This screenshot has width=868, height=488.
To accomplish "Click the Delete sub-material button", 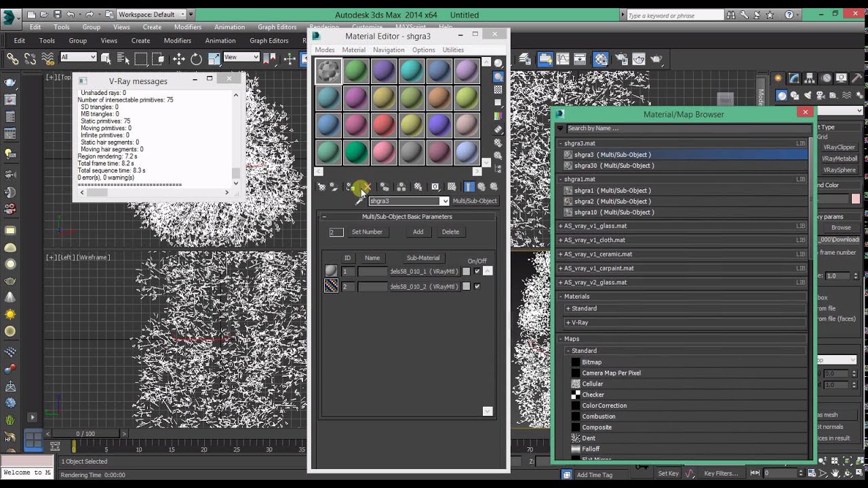I will click(450, 232).
